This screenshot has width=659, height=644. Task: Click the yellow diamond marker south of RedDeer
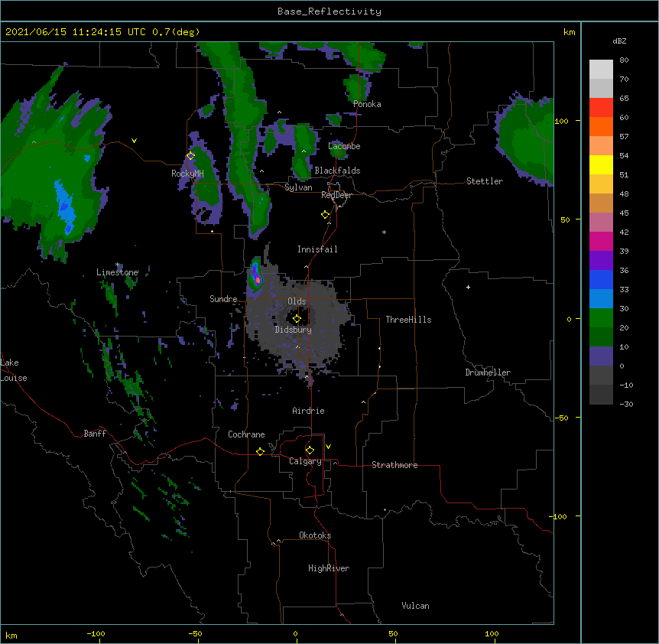point(326,215)
